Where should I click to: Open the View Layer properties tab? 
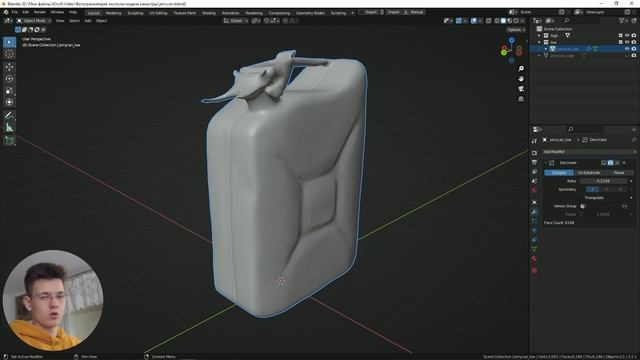[534, 172]
